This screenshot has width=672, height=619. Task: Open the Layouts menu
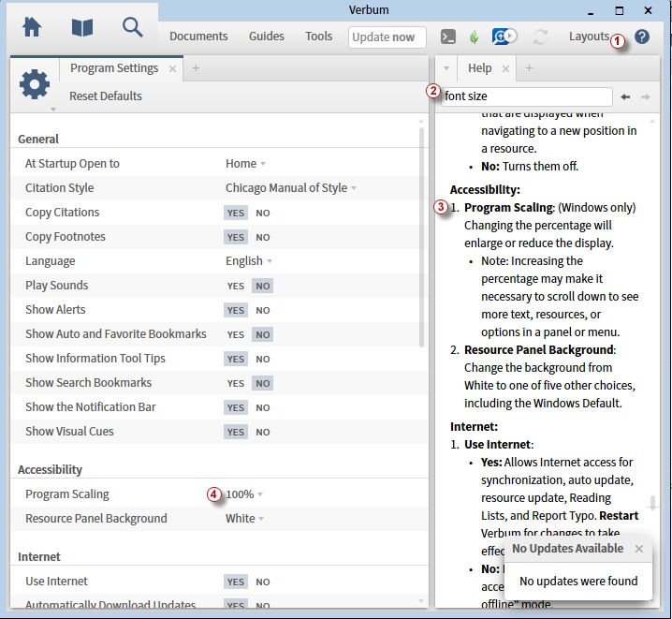pos(589,37)
